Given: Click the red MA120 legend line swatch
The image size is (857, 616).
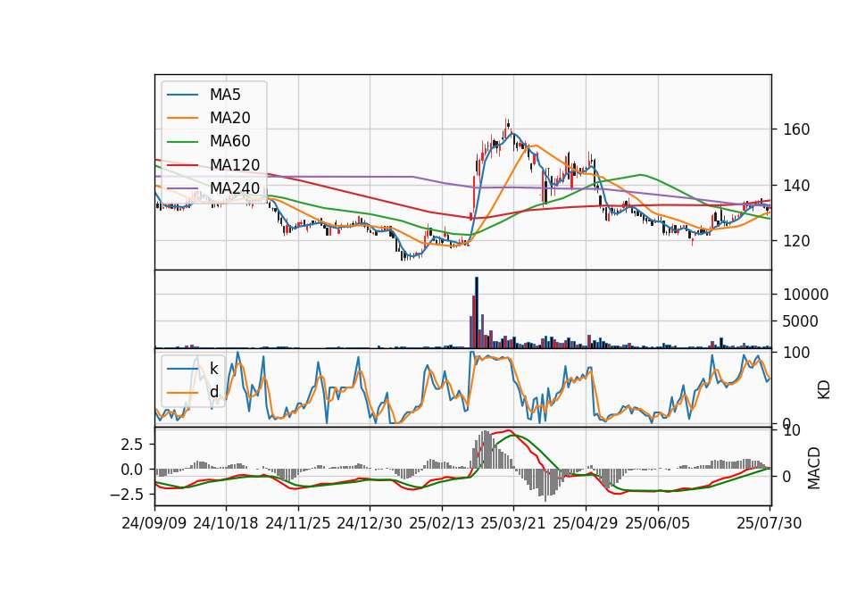Looking at the screenshot, I should pos(182,165).
